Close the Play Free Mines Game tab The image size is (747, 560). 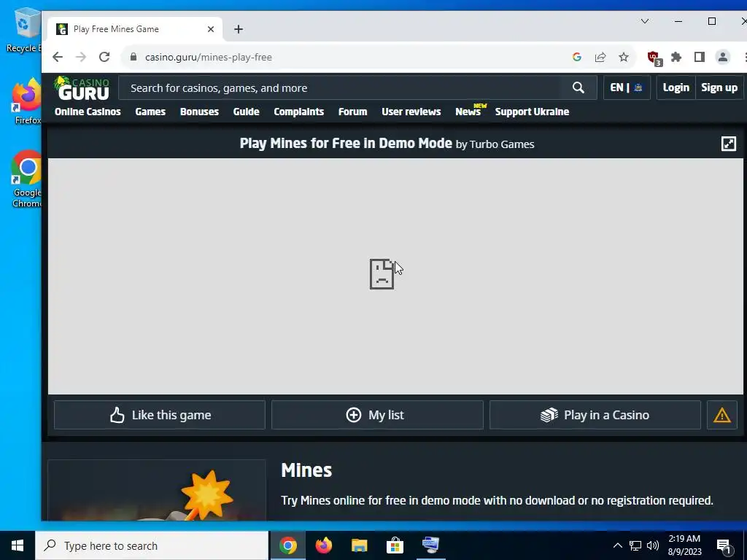211,29
